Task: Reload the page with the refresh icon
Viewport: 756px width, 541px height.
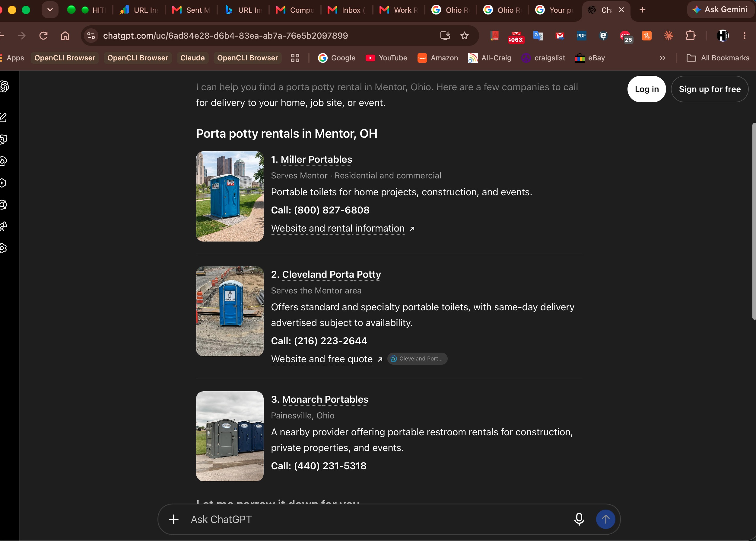Action: coord(43,36)
